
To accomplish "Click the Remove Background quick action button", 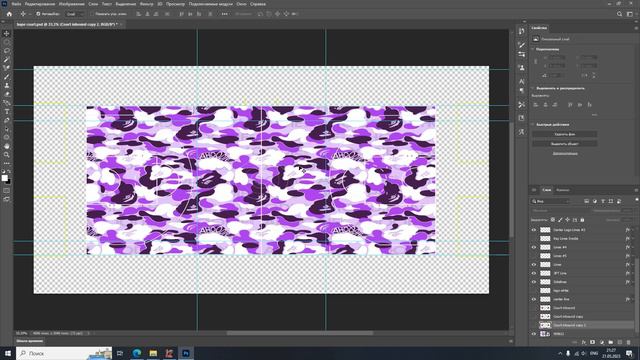I will [564, 134].
